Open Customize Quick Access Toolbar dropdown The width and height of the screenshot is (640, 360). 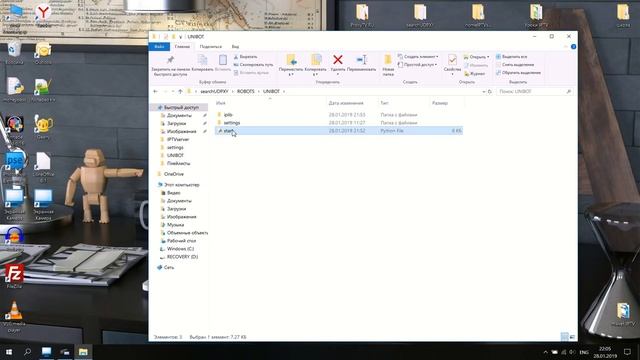click(180, 37)
